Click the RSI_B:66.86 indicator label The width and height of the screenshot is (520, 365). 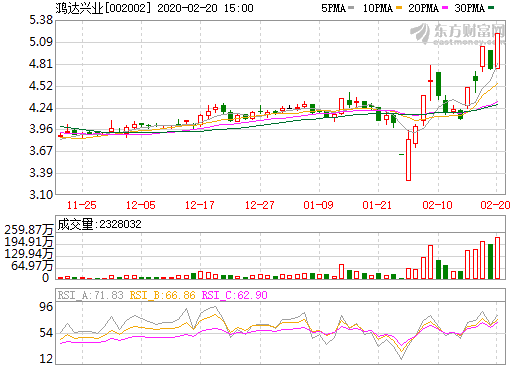tap(163, 295)
